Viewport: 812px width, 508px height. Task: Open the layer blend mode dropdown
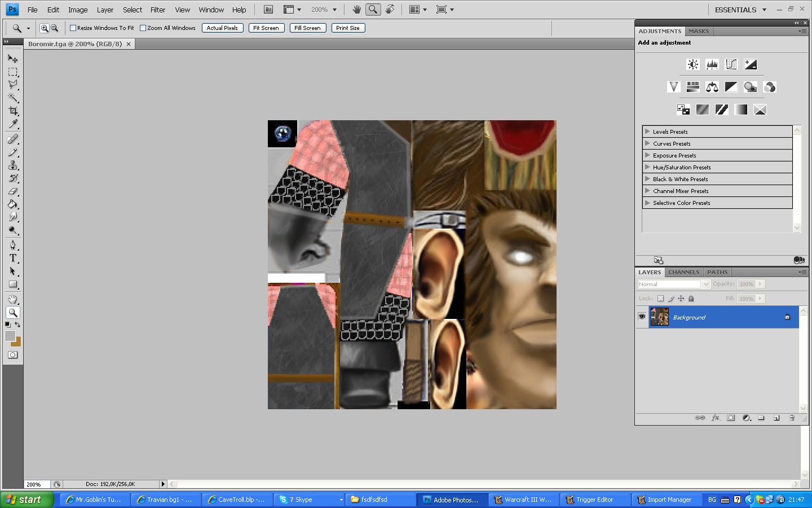674,284
